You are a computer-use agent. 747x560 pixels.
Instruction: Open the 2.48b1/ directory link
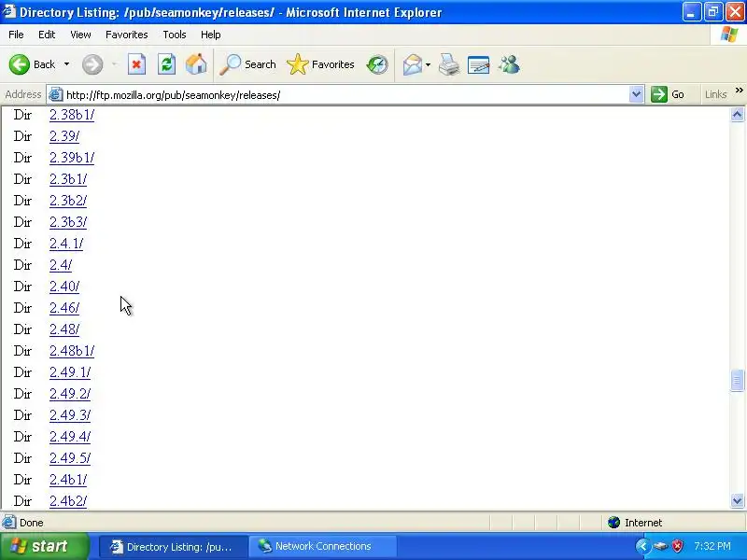coord(72,351)
